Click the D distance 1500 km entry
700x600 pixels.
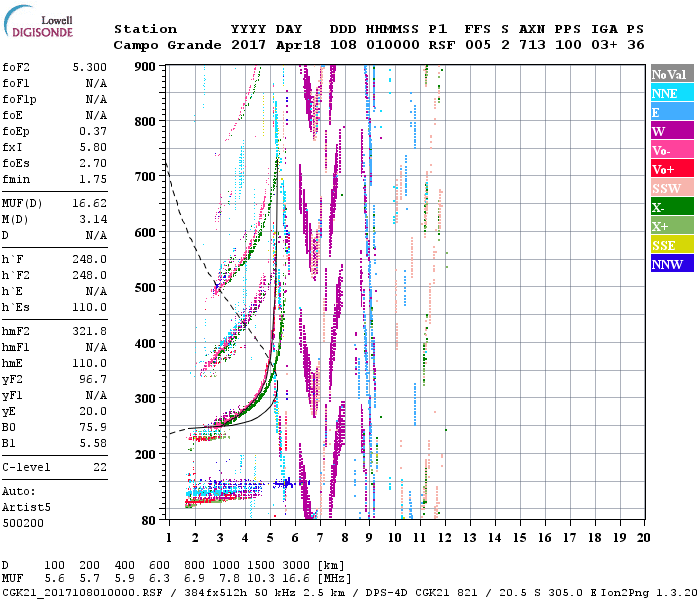pos(261,566)
